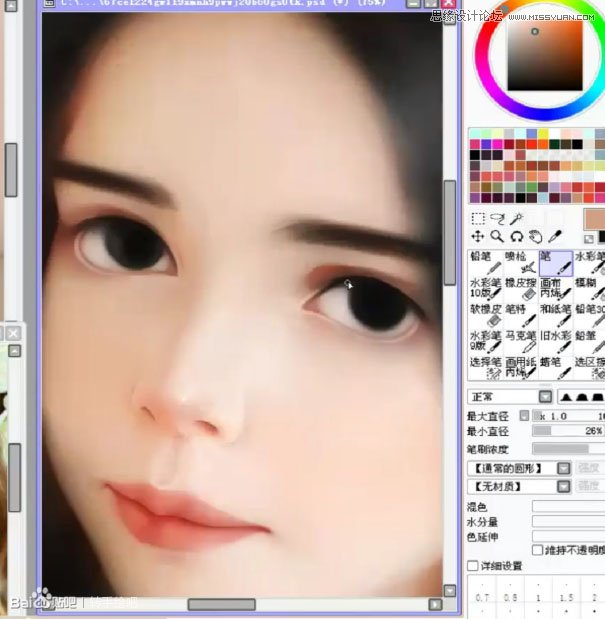Select the hand pan tool
605x619 pixels.
(536, 236)
